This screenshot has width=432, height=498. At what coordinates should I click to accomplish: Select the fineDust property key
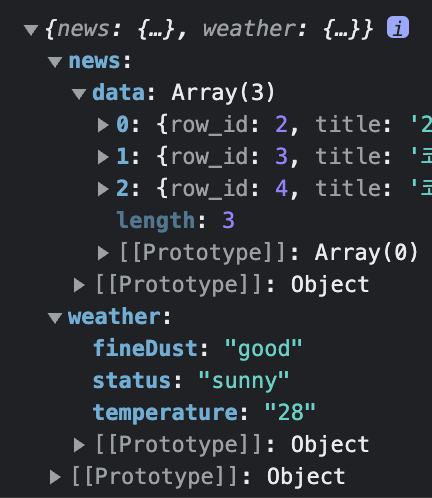pyautogui.click(x=145, y=348)
